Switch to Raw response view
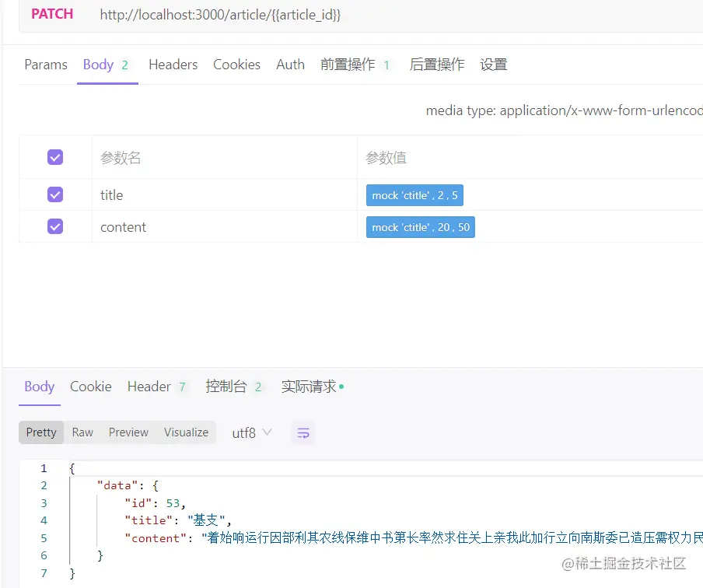Image resolution: width=703 pixels, height=588 pixels. click(82, 432)
